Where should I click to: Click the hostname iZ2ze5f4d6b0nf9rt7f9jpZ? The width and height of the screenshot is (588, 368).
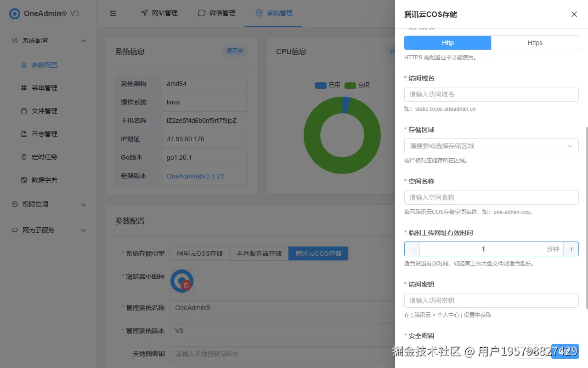[202, 121]
